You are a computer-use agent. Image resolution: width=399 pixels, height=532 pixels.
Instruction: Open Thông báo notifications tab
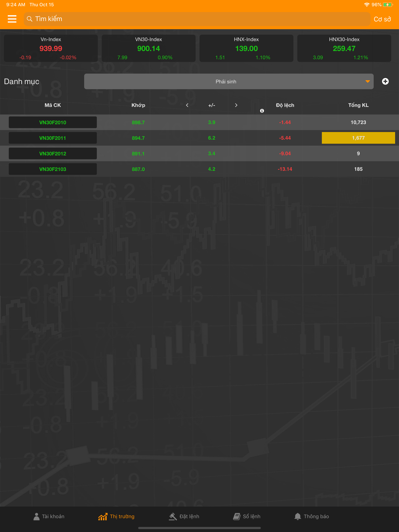[x=311, y=516]
